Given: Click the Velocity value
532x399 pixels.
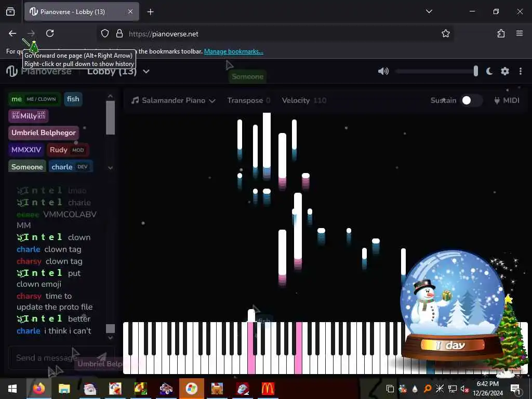Looking at the screenshot, I should 320,100.
